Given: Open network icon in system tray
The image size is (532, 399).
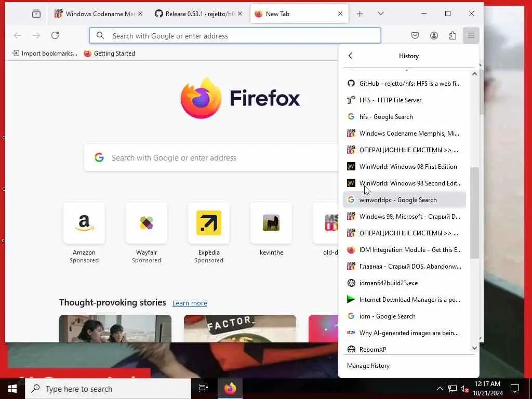Looking at the screenshot, I should tap(453, 389).
